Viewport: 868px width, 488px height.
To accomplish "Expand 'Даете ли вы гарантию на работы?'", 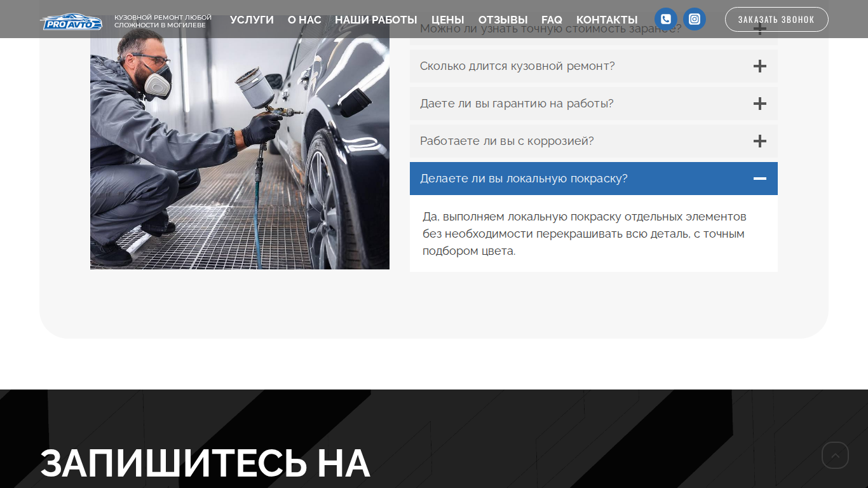I will pos(593,104).
